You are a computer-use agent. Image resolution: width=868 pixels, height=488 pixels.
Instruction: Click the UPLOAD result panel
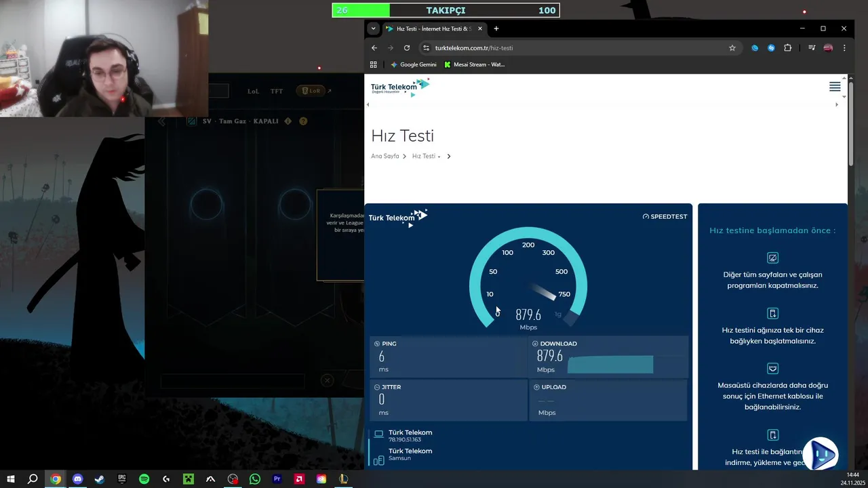click(608, 400)
